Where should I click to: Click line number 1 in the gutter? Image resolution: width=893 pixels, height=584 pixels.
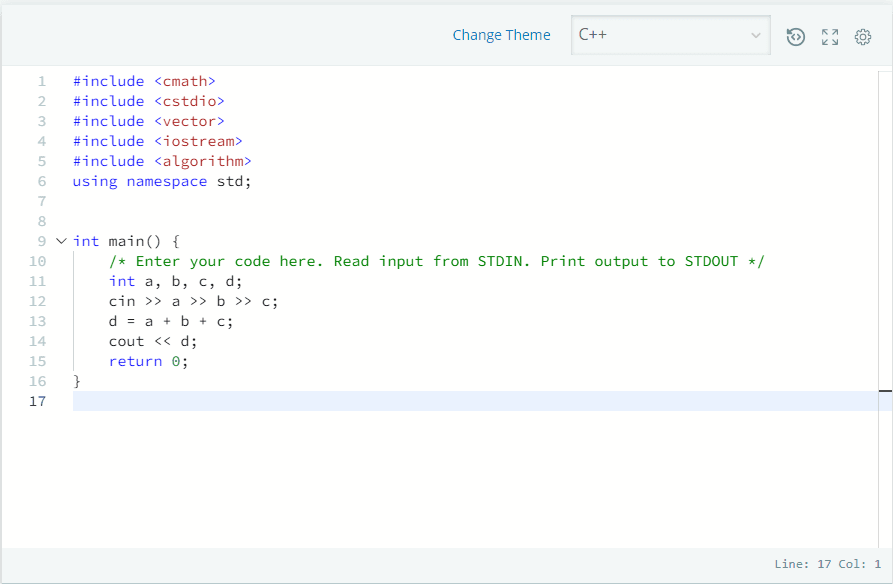point(41,81)
